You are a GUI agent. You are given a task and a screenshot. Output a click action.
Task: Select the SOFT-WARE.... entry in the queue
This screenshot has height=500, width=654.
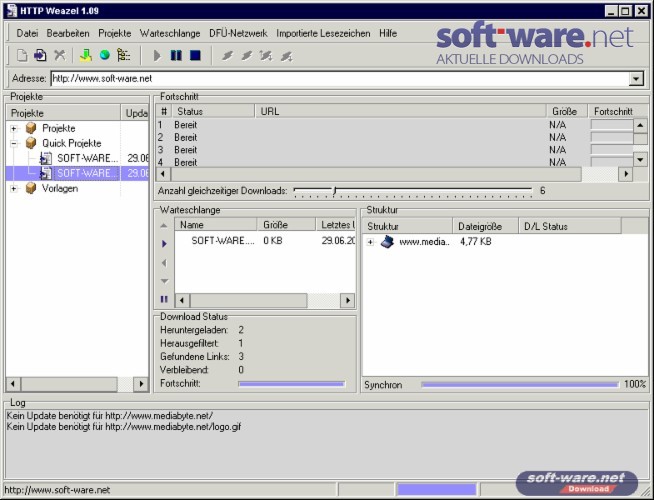coord(223,241)
